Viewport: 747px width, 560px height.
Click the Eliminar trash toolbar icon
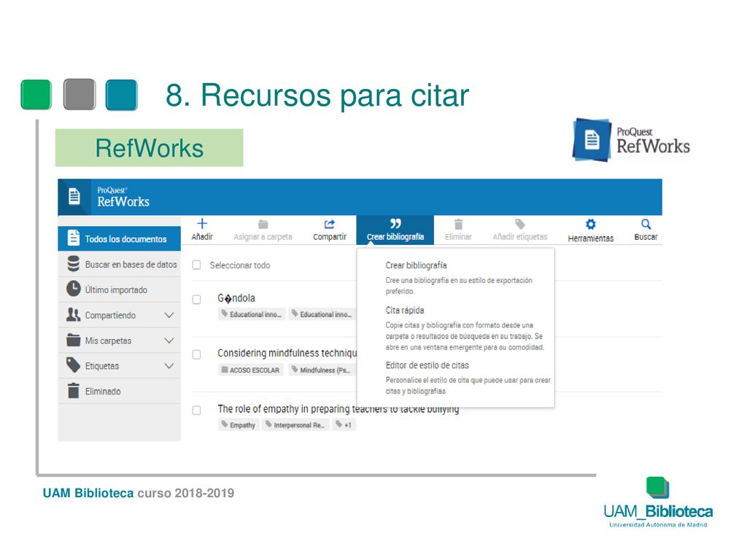458,224
